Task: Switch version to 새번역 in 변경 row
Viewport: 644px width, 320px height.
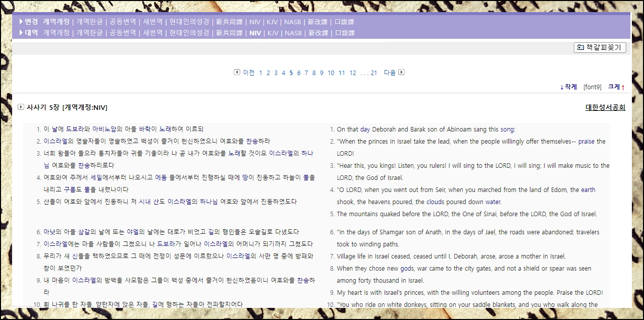Action: point(153,22)
